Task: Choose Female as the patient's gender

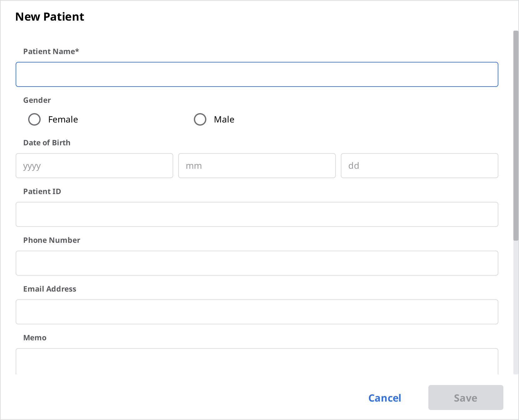Action: [x=34, y=119]
